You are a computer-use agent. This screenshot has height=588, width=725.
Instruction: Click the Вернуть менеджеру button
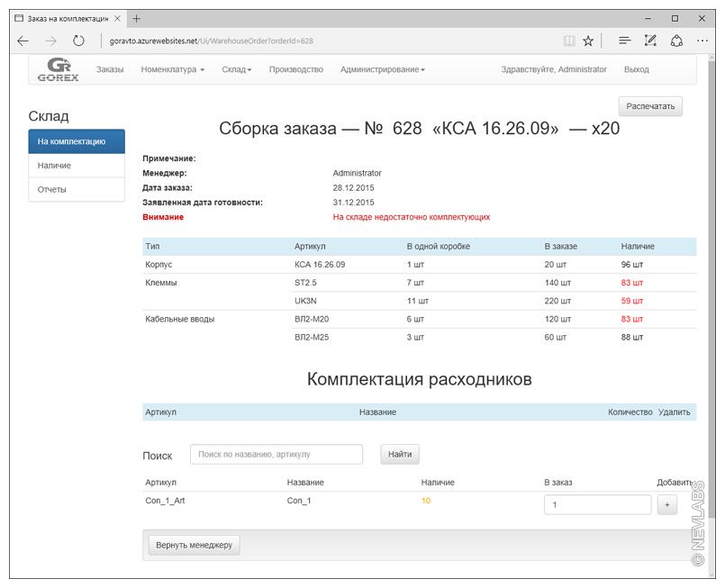click(x=194, y=545)
